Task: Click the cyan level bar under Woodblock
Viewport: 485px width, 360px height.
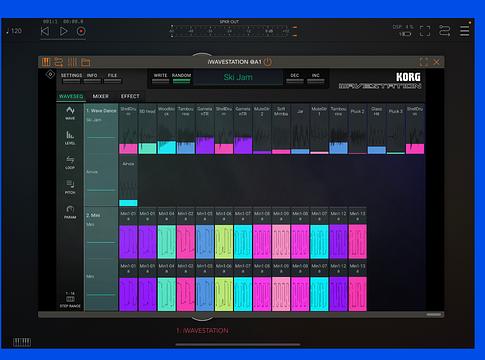Action: [167, 148]
